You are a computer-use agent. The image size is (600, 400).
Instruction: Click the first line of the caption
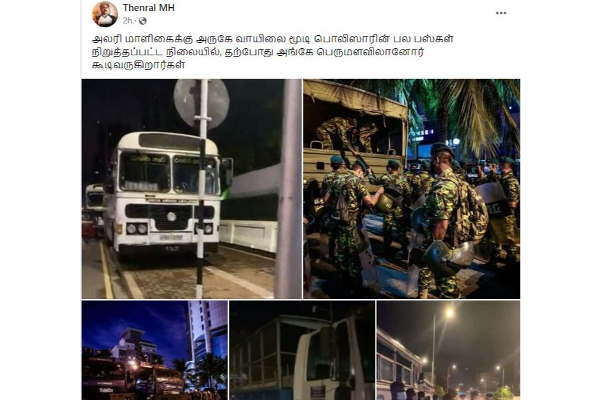(x=273, y=39)
